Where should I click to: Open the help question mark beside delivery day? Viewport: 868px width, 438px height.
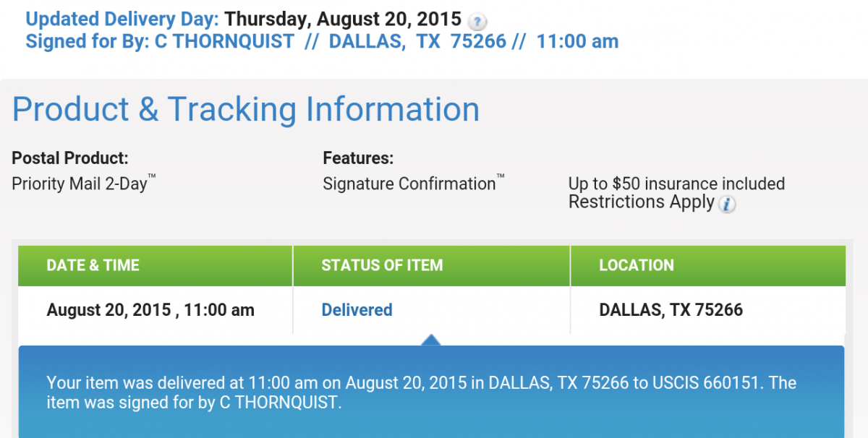[477, 22]
